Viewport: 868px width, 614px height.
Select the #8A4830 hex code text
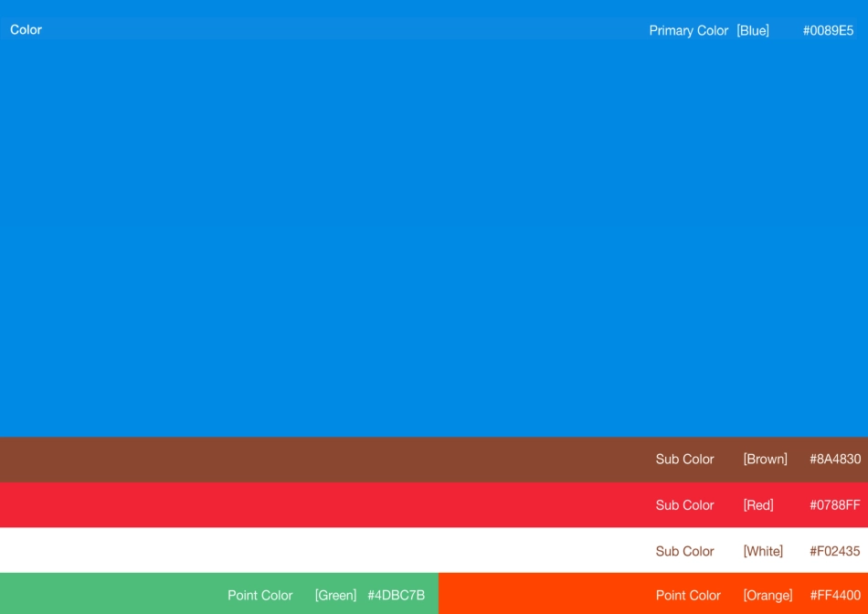click(834, 460)
